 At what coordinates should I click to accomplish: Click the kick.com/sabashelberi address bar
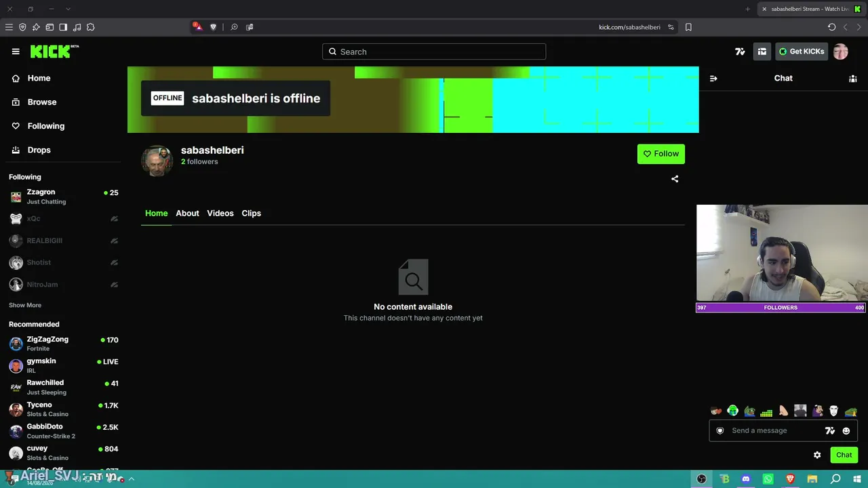629,27
